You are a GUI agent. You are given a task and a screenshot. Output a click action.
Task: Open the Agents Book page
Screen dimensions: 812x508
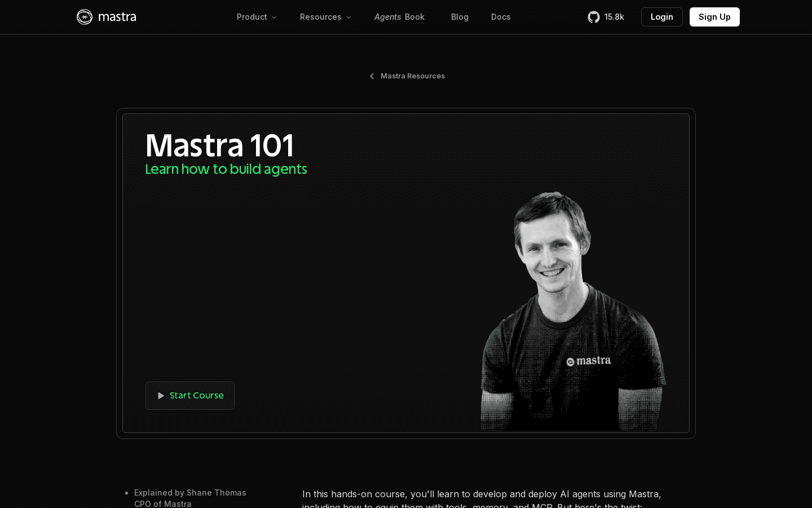[x=399, y=17]
